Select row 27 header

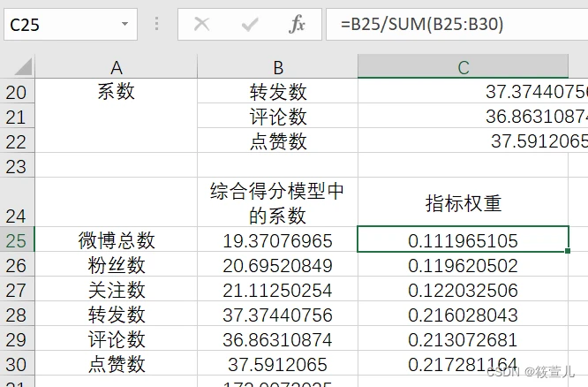18,289
